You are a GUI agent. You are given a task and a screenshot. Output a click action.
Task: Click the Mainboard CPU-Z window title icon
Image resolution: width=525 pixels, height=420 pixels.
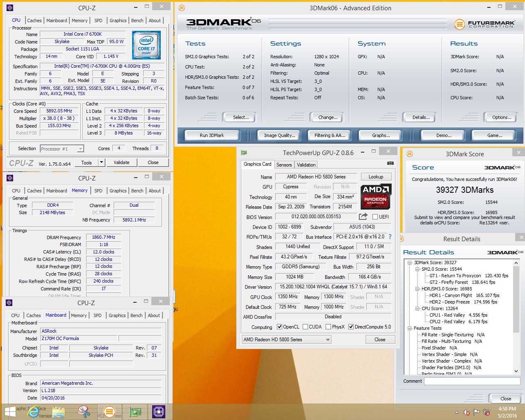(x=10, y=303)
